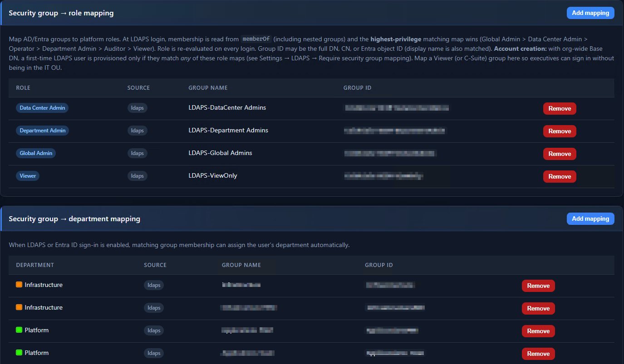
Task: Click the bold 'highest-privilege' text
Action: 396,39
